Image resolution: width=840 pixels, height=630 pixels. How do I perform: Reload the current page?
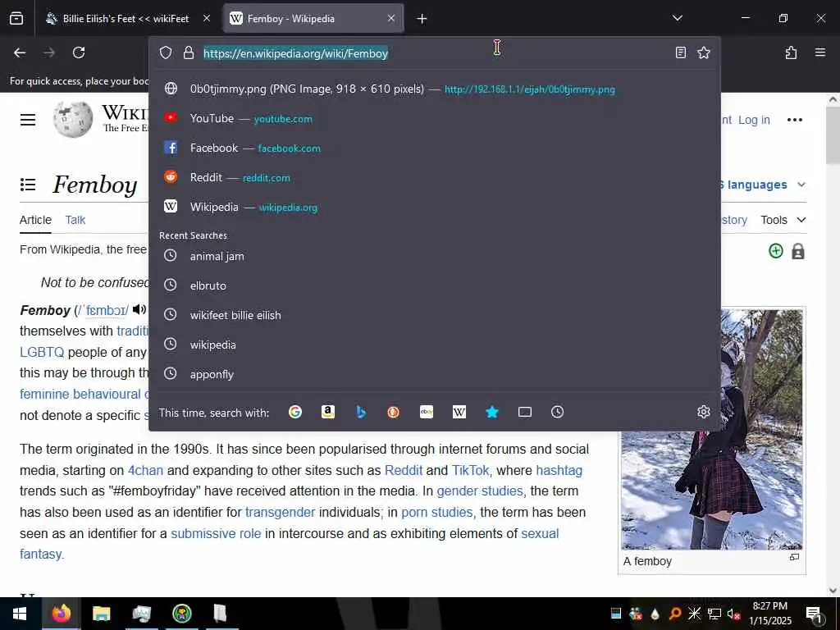(79, 52)
